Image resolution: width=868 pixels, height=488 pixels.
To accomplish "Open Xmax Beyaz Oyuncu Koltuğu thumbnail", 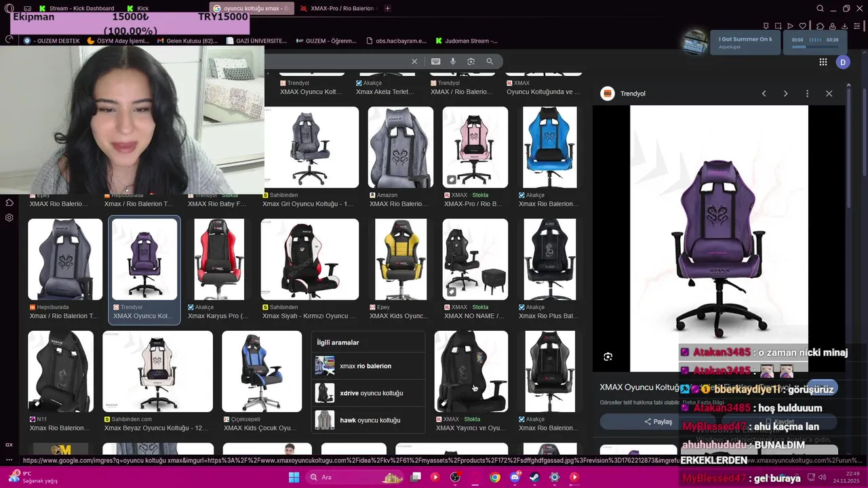I will (x=157, y=371).
